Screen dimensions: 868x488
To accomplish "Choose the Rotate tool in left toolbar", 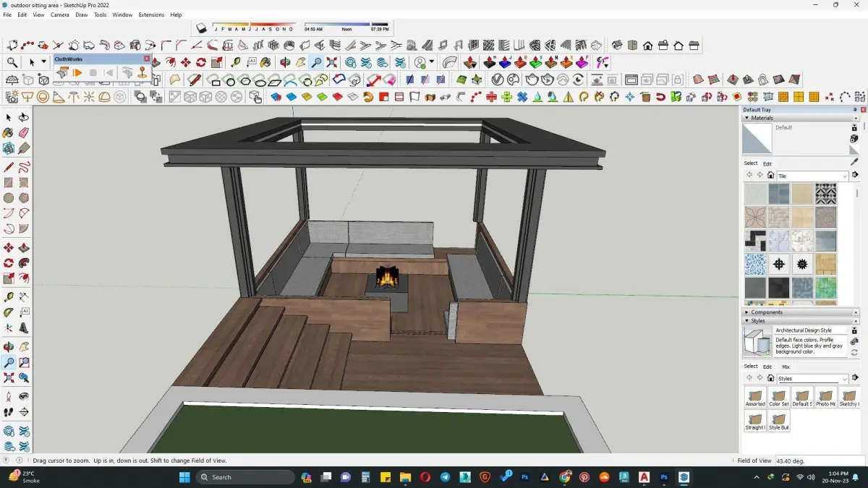I will click(x=9, y=263).
